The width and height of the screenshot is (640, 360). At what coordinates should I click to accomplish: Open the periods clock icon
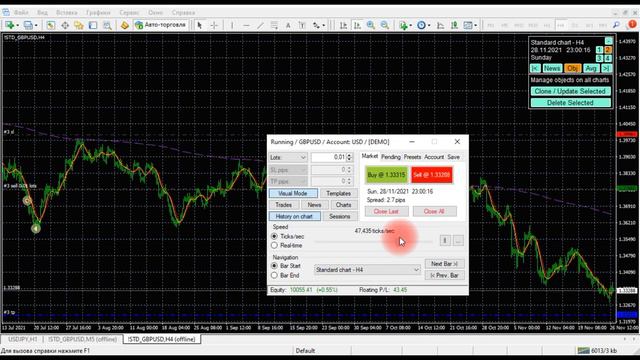tap(421, 25)
